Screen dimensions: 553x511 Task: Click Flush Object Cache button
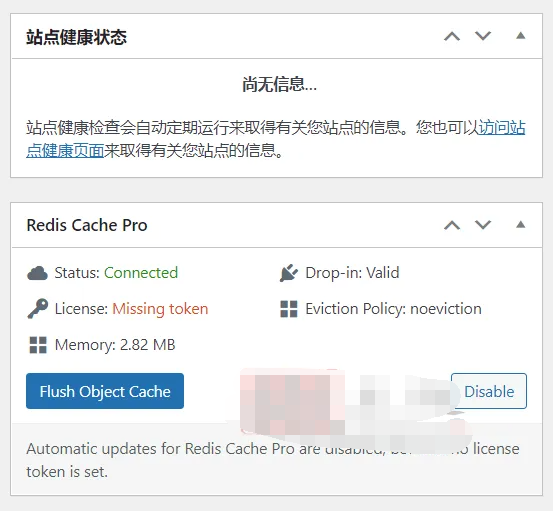click(105, 391)
